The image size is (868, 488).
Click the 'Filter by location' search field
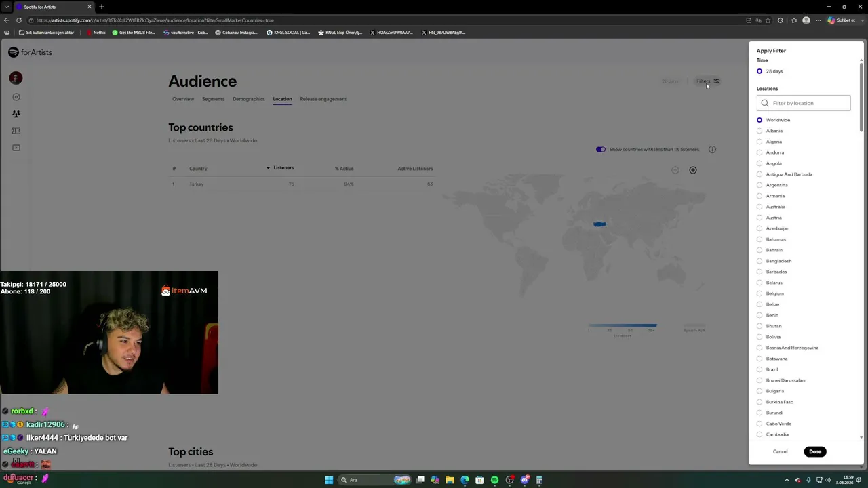[x=804, y=103]
